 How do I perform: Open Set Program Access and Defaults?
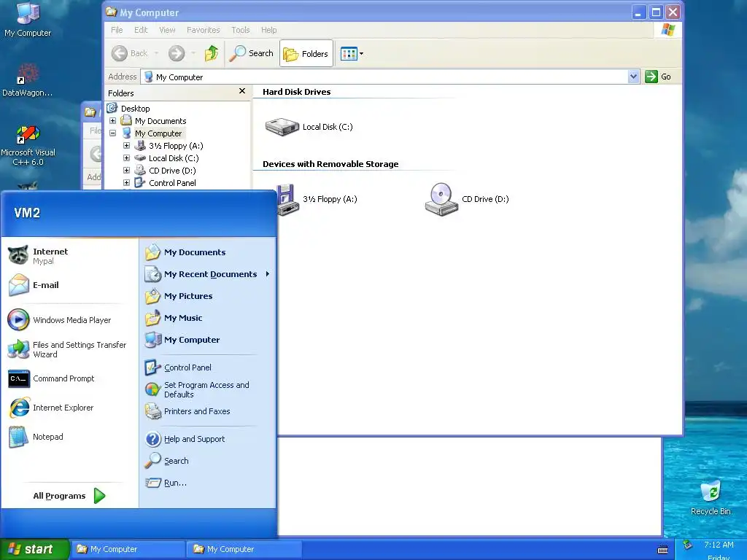tap(207, 389)
